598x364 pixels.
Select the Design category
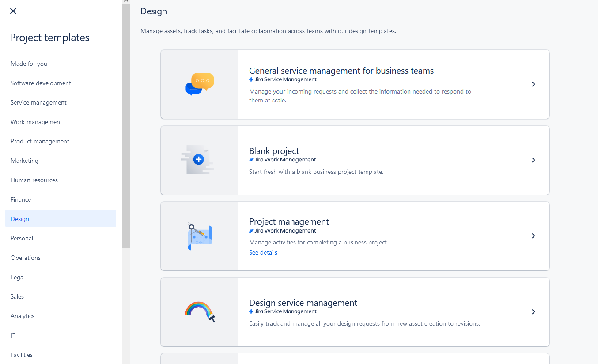click(x=61, y=219)
